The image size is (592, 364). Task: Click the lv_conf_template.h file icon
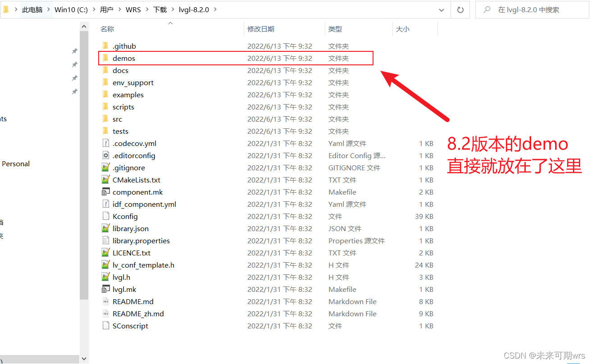105,265
